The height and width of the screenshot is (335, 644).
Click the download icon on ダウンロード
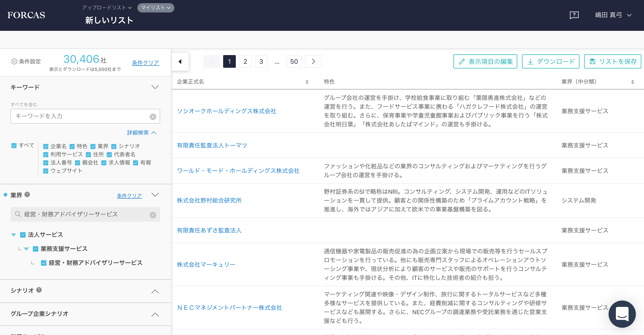pyautogui.click(x=530, y=61)
